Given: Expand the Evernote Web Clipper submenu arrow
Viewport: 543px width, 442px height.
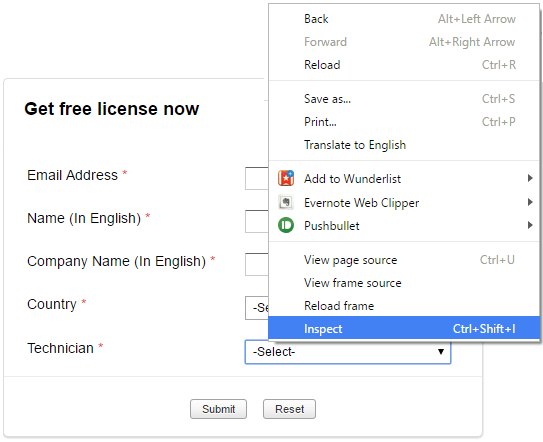Looking at the screenshot, I should [x=530, y=202].
